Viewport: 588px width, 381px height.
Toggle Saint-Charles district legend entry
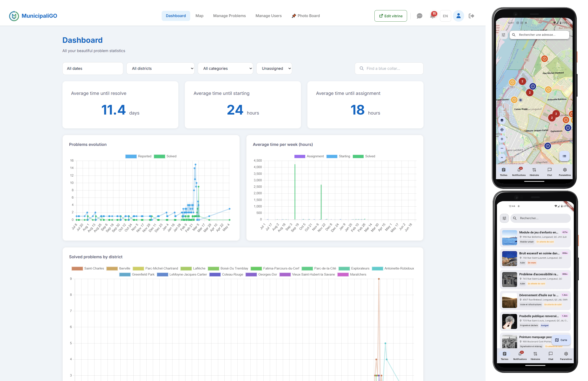click(88, 268)
